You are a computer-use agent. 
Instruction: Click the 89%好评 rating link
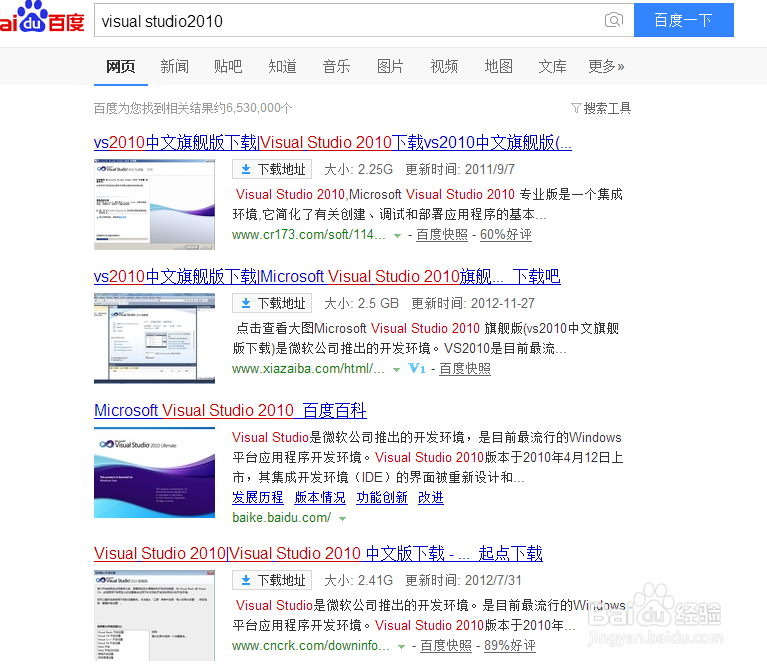[x=510, y=646]
